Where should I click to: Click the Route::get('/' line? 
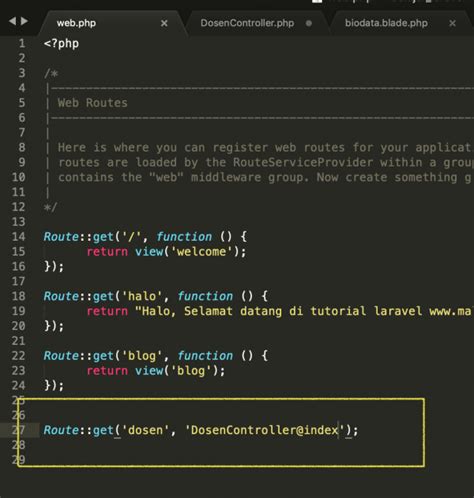(145, 237)
